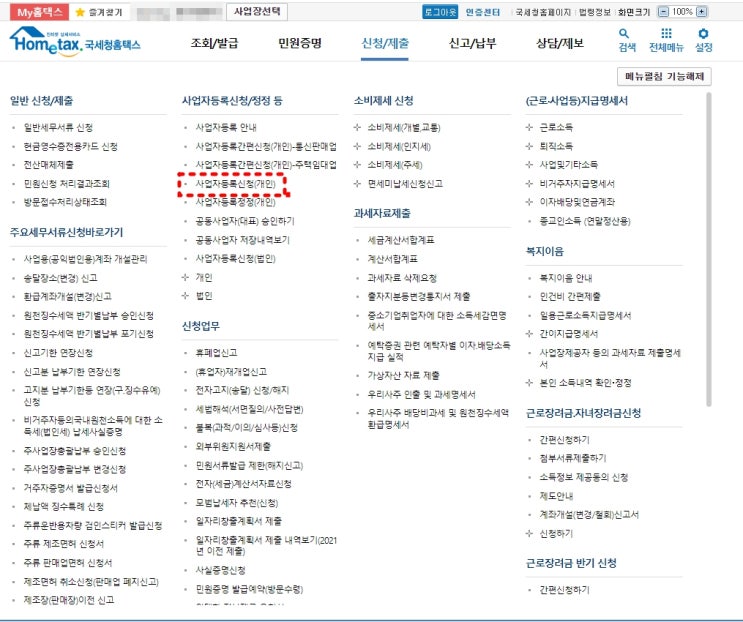Click the 메뉴펼침 기능해제 button
743x622 pixels.
coord(664,76)
